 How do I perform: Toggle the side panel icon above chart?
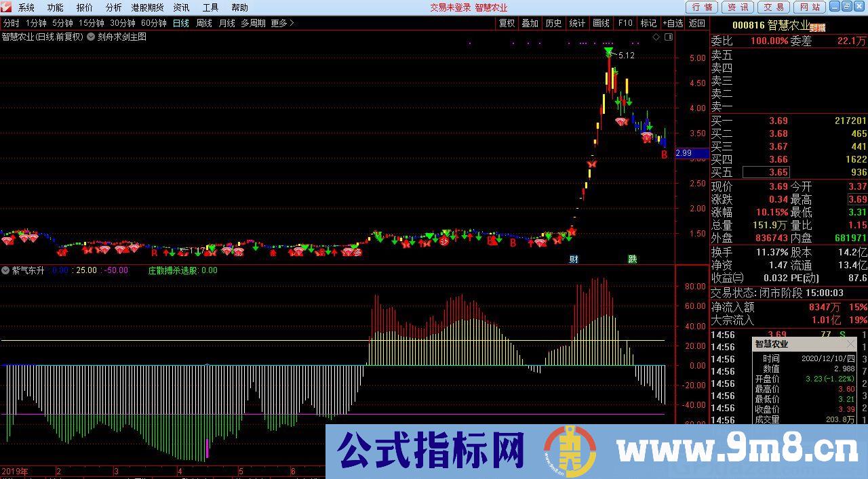point(669,37)
